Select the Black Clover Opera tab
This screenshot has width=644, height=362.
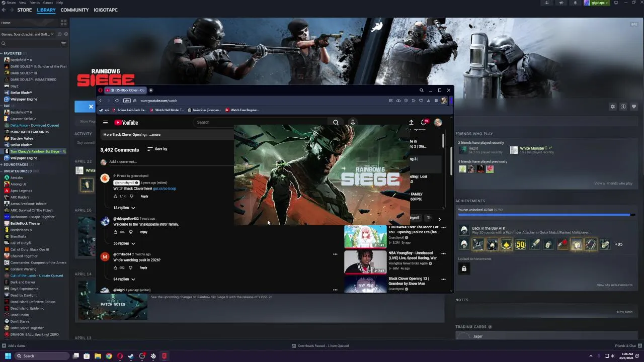(125, 90)
